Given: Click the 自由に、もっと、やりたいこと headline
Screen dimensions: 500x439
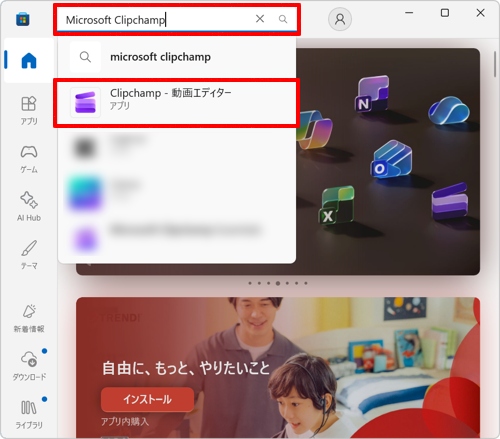Looking at the screenshot, I should click(186, 368).
